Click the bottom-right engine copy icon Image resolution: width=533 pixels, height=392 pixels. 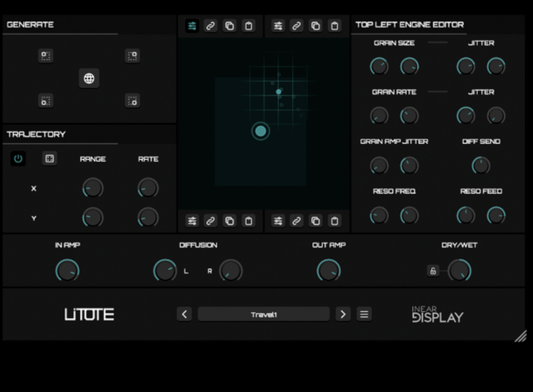[x=315, y=221]
